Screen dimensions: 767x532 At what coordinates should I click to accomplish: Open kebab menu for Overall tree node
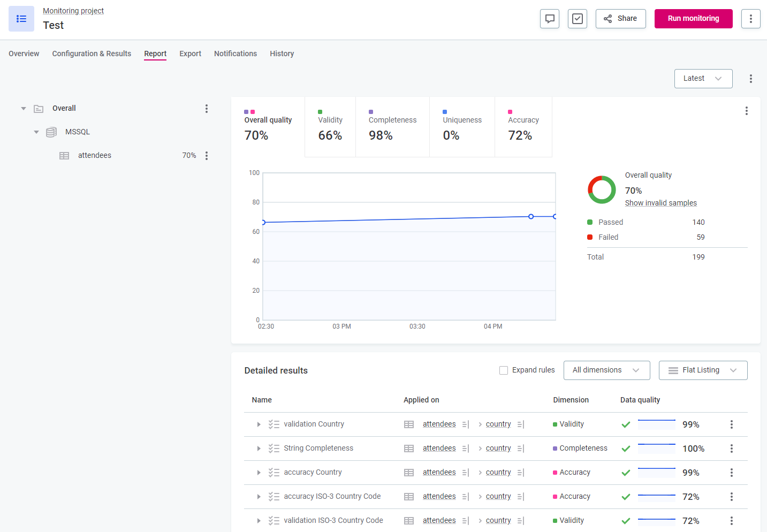207,109
